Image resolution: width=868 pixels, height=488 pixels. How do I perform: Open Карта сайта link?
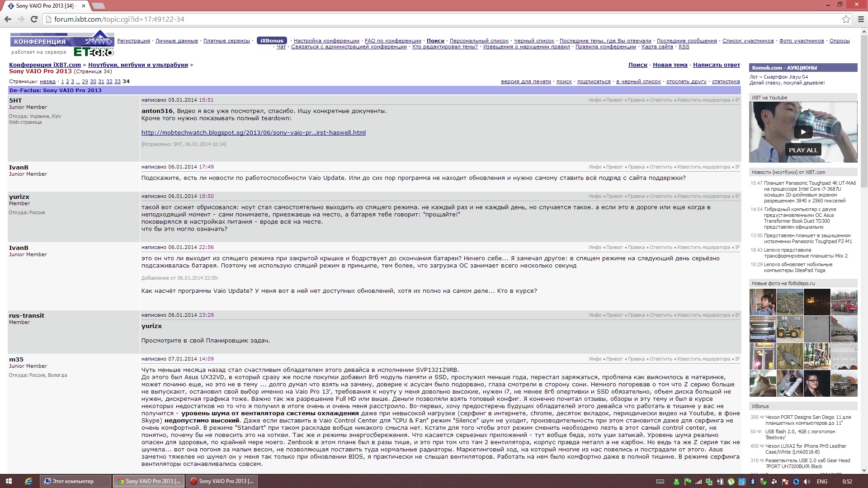tap(657, 47)
